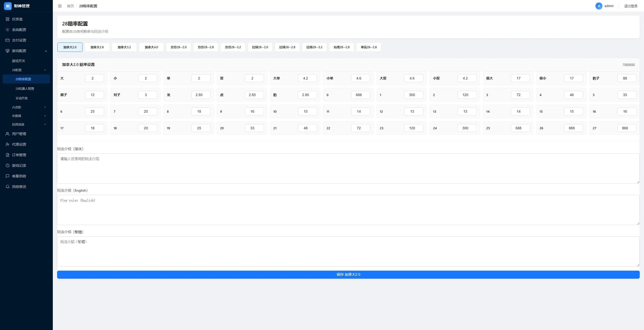Click 加拿大2.0 赔率设置 heading
Screen dimensions: 644x330
click(x=78, y=65)
